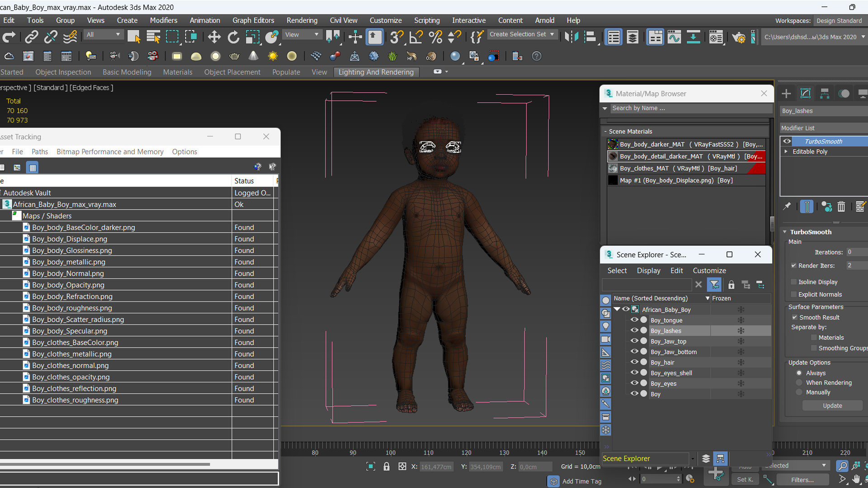Collapse the TurboSmooth rollout

785,232
